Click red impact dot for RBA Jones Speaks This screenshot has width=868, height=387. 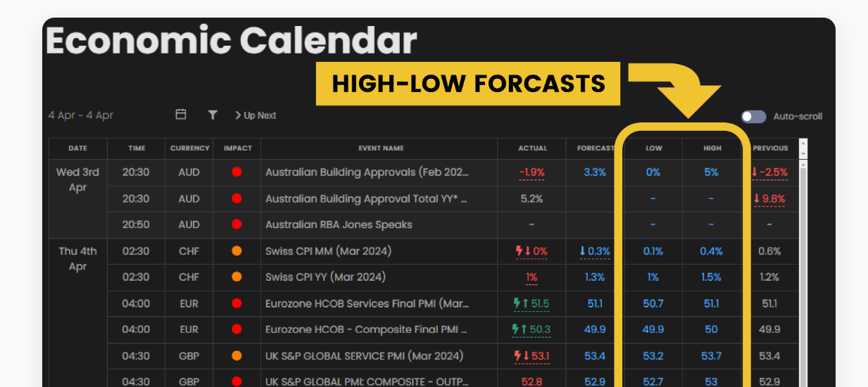(x=237, y=224)
